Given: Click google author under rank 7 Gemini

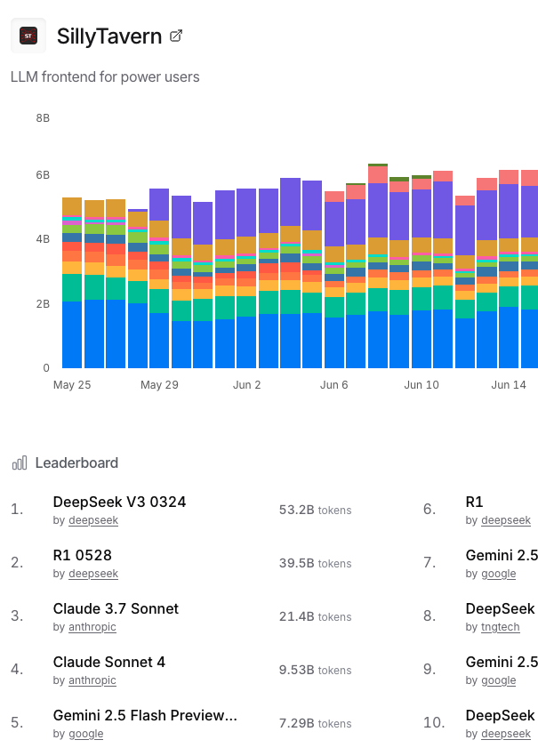Looking at the screenshot, I should point(499,574).
